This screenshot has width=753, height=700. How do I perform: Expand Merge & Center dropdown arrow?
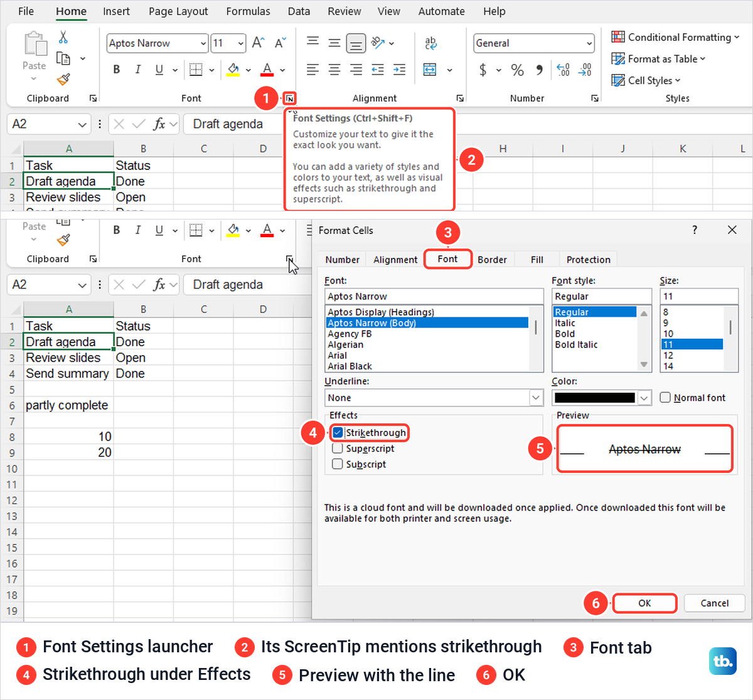click(x=449, y=70)
